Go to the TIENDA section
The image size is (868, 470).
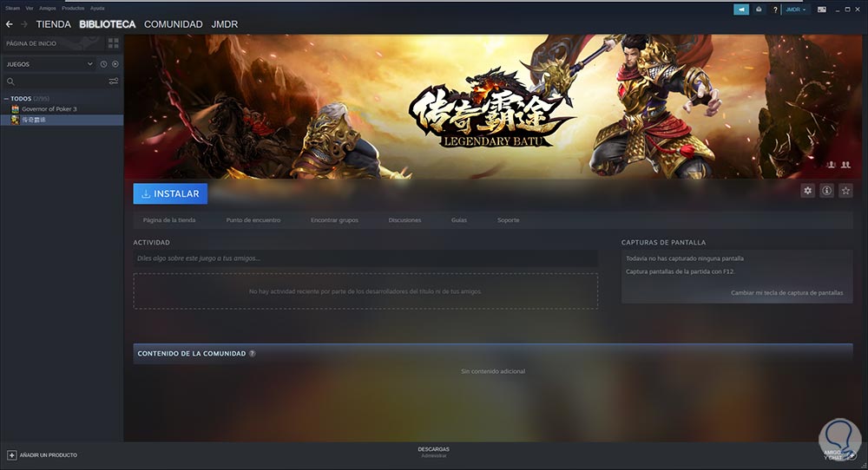click(54, 24)
